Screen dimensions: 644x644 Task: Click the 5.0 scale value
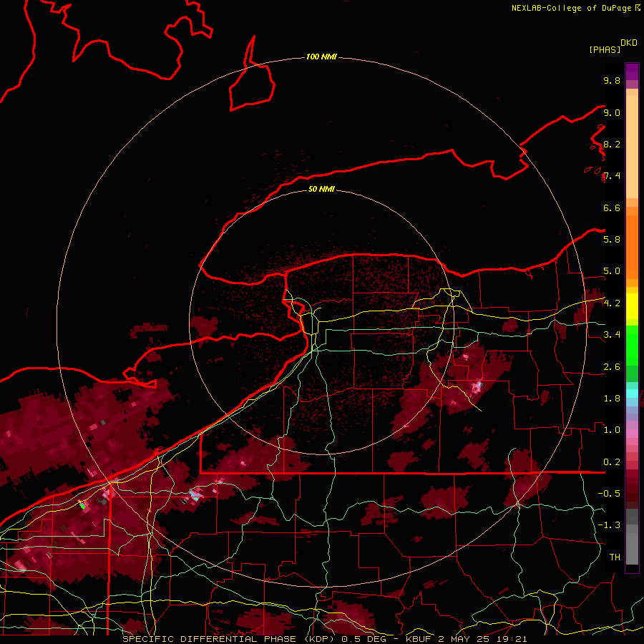point(612,271)
